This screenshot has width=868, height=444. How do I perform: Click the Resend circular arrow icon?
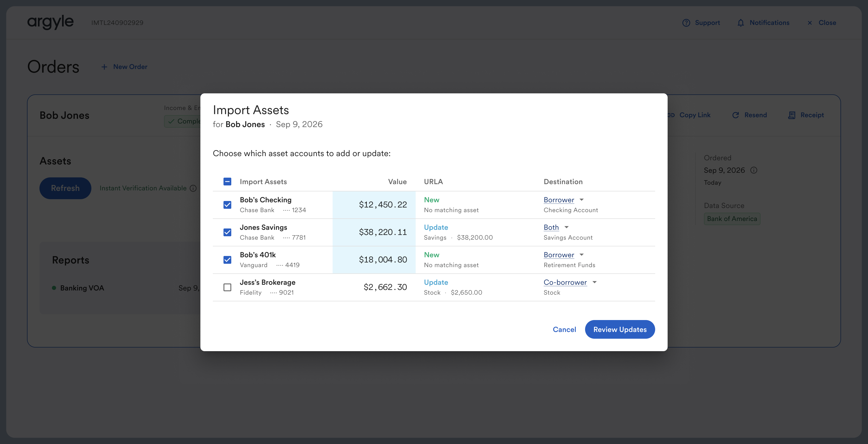(736, 115)
